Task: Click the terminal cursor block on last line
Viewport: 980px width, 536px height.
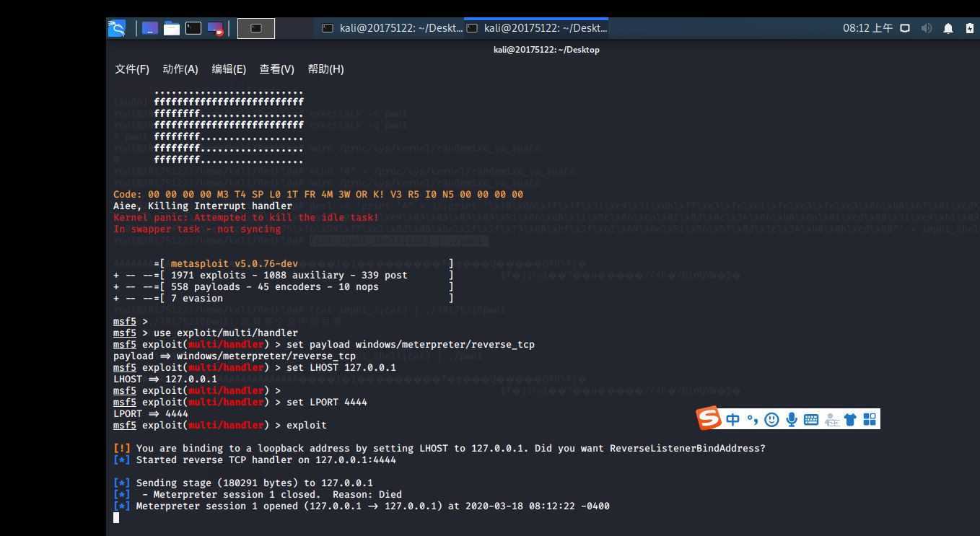Action: [116, 517]
